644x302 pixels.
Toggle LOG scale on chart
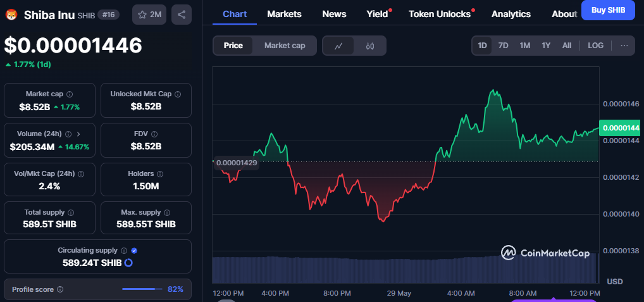point(595,46)
